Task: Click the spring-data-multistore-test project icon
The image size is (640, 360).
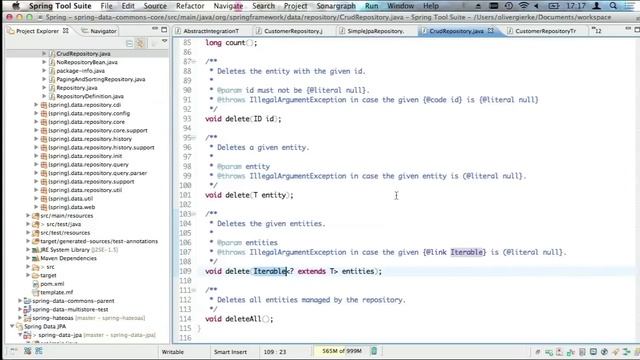Action: coord(27,309)
